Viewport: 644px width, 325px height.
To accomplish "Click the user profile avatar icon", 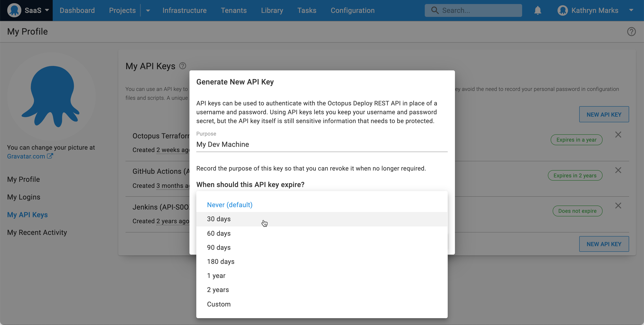I will tap(563, 10).
